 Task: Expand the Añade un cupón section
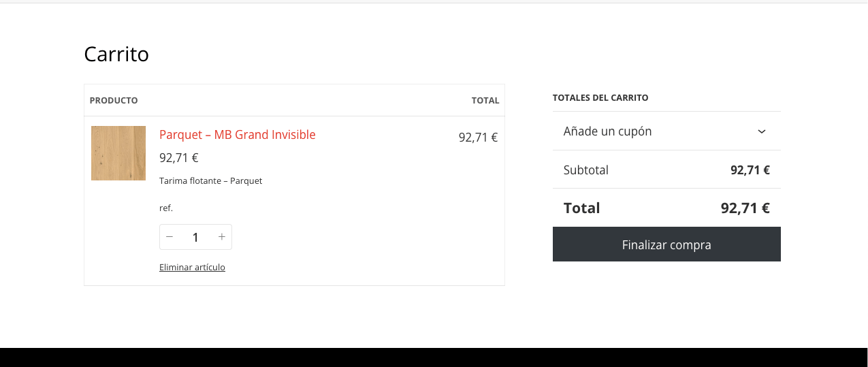pyautogui.click(x=666, y=131)
